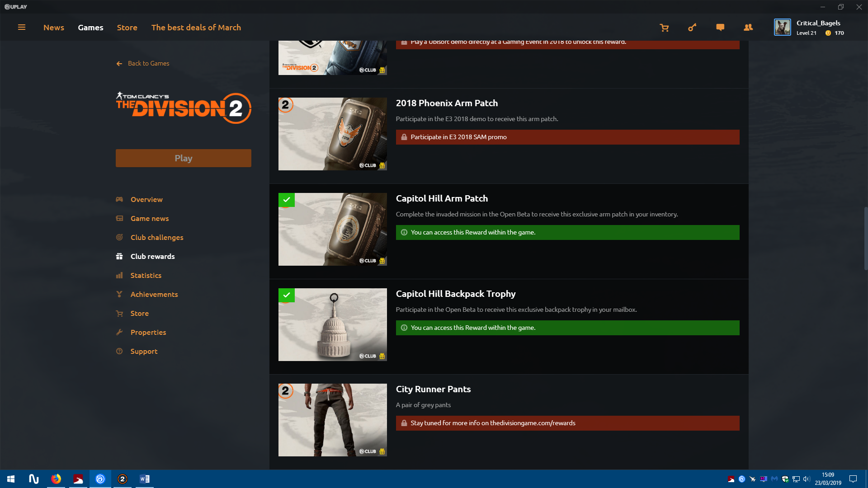Click 2018 Phoenix Arm Patch thumbnail
The image size is (868, 488).
point(333,134)
